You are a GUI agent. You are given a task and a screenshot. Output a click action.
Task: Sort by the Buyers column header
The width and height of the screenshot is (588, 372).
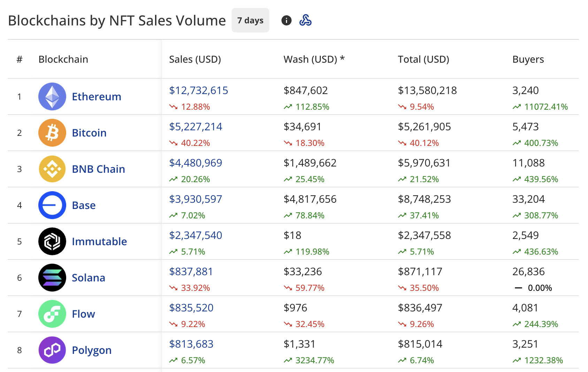point(528,60)
